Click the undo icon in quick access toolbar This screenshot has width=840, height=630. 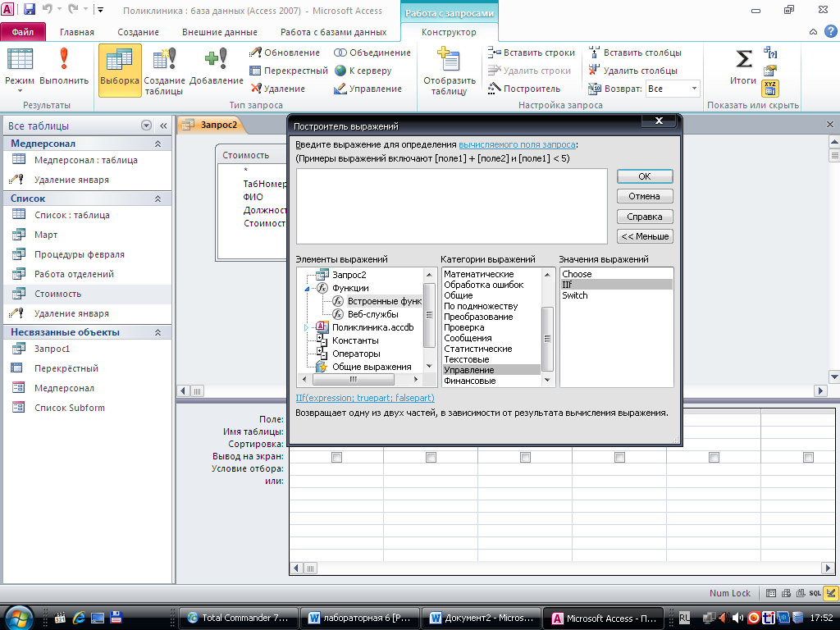click(x=47, y=9)
